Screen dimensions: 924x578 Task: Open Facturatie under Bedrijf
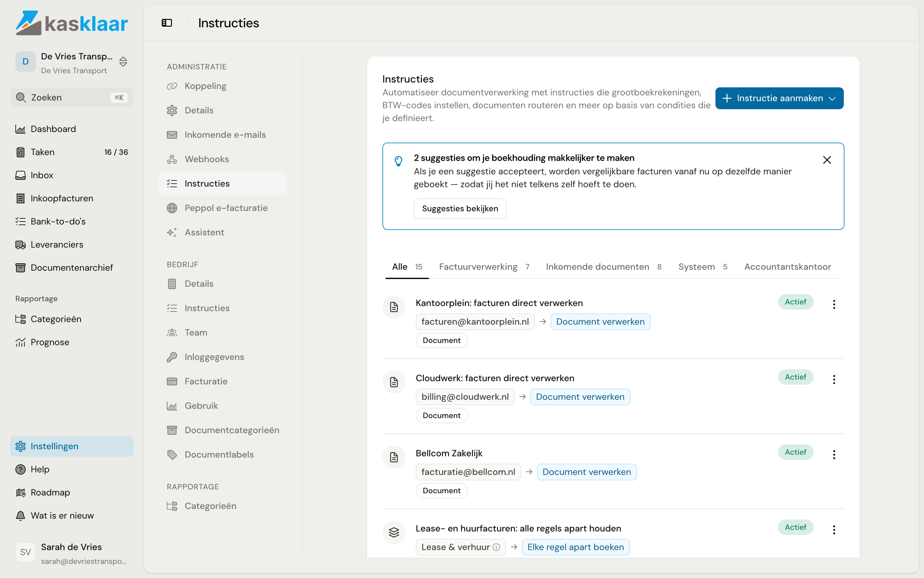223,381
